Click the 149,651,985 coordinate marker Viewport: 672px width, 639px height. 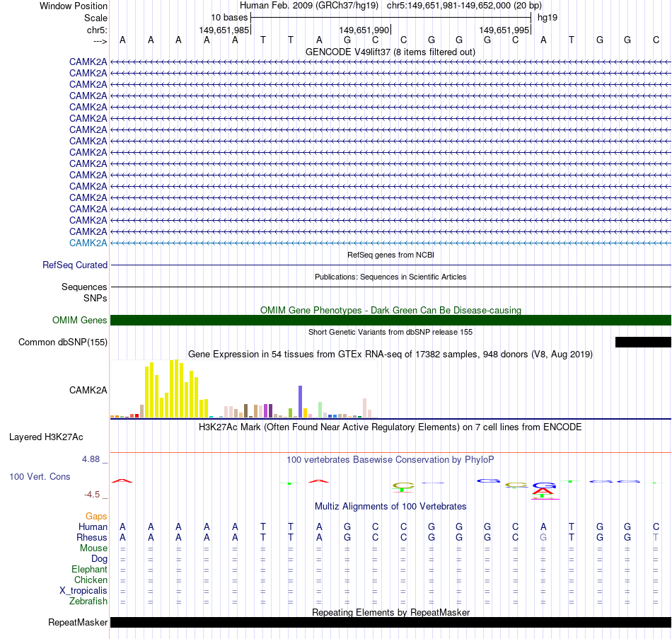224,30
